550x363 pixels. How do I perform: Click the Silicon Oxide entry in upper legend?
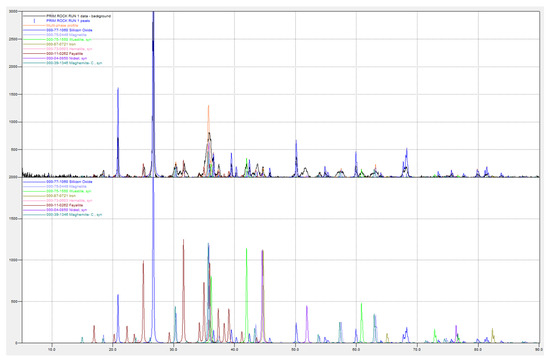point(69,30)
